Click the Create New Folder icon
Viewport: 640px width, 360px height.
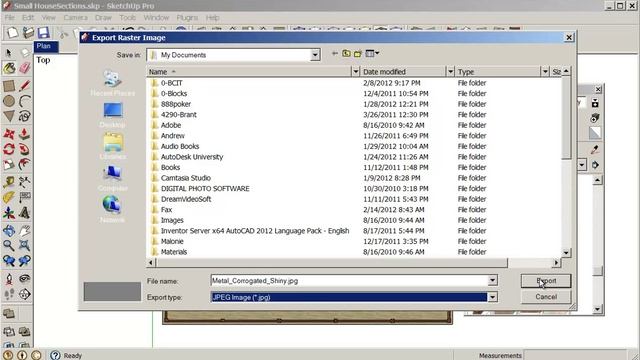coord(358,53)
